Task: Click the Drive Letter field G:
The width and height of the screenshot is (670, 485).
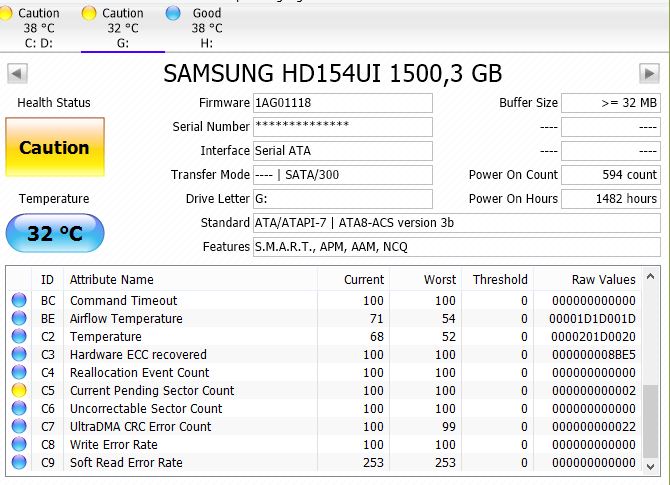Action: click(343, 199)
